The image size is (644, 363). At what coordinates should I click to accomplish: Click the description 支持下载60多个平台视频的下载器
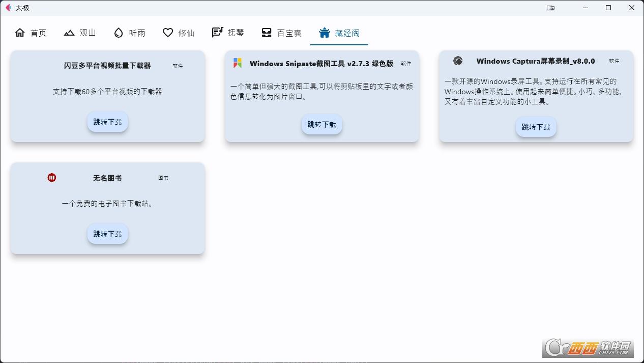point(107,92)
